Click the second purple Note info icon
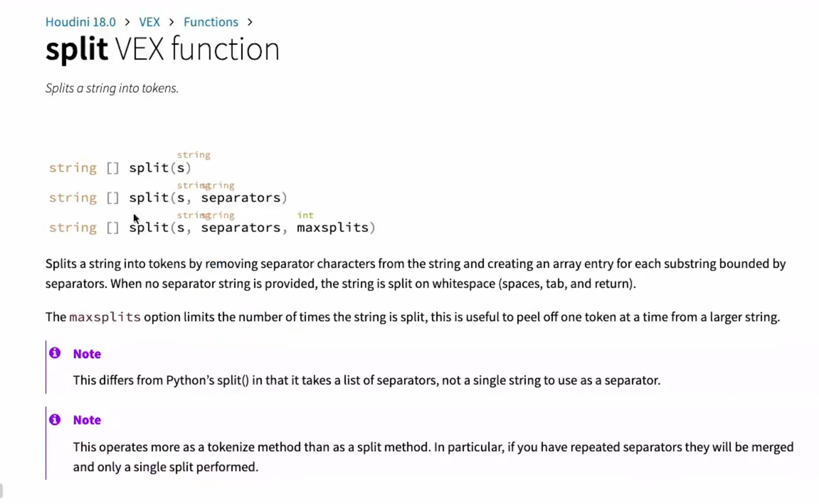This screenshot has height=504, width=819. (x=55, y=419)
